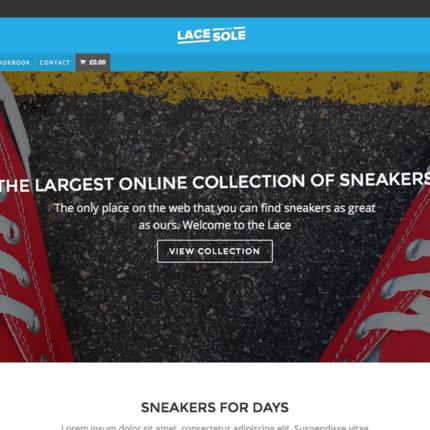430x430 pixels.
Task: Select the £0.00 cart total
Action: coord(98,62)
